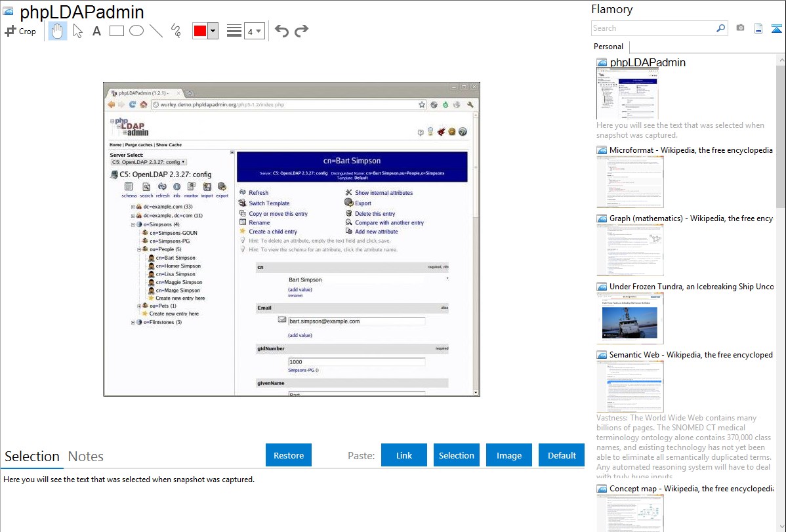Click Purge caches menu link
This screenshot has height=532, width=786.
[138, 145]
